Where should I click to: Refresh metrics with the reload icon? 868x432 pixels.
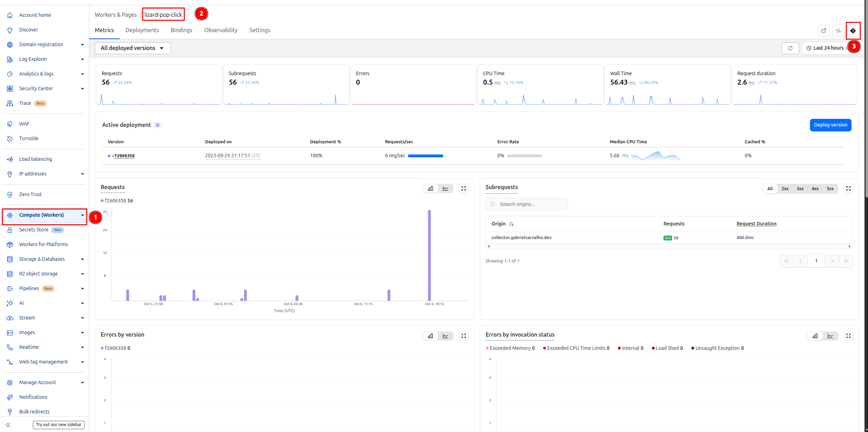coord(790,48)
